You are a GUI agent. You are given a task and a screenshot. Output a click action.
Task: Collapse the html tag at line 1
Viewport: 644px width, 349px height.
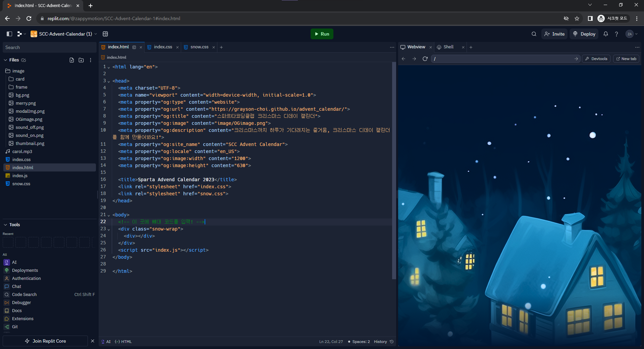[109, 67]
